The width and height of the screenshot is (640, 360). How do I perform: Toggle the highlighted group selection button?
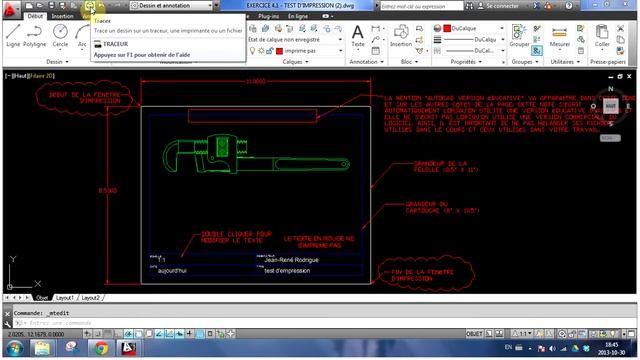point(537,51)
